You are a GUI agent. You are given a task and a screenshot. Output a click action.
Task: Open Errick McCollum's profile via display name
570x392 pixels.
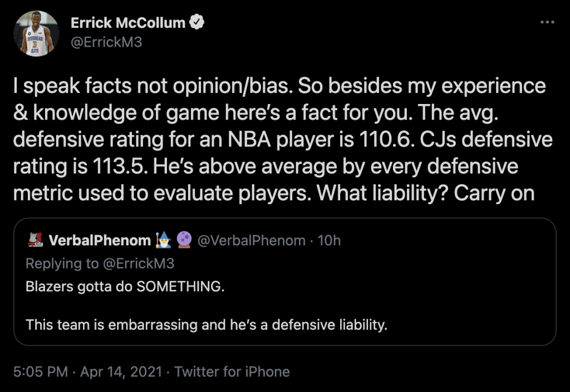point(128,23)
